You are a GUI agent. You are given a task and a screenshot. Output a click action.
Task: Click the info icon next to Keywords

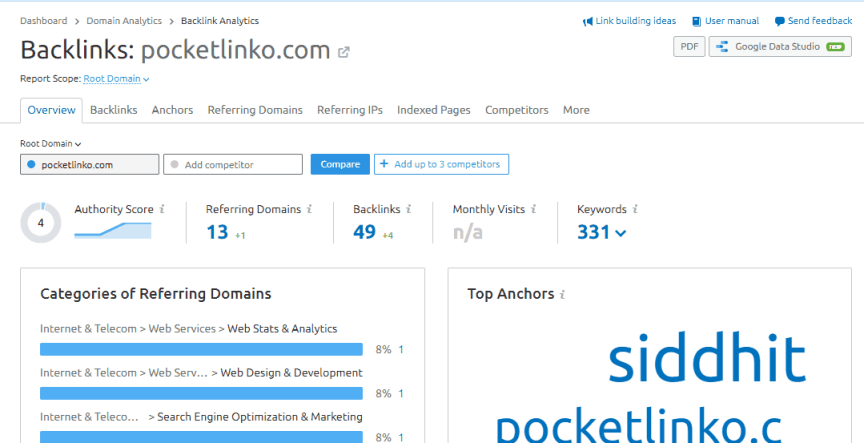(635, 209)
